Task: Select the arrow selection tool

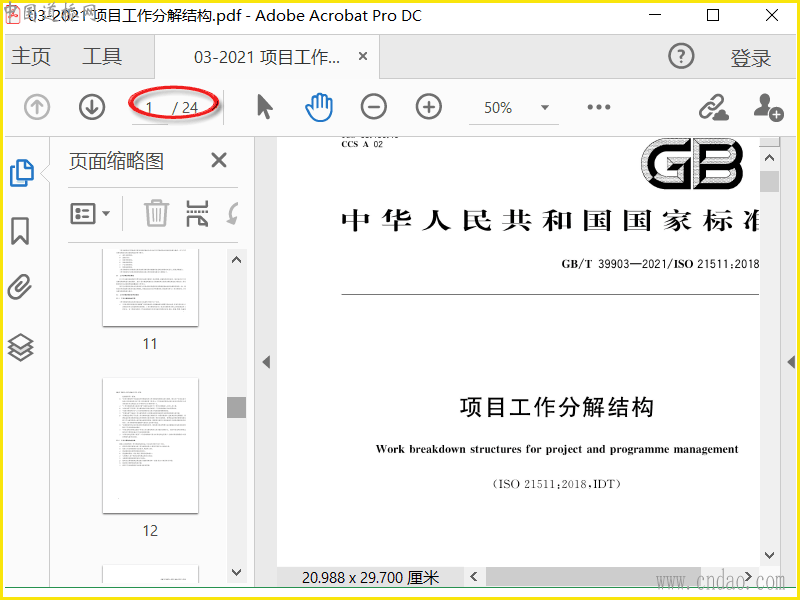Action: (x=265, y=107)
